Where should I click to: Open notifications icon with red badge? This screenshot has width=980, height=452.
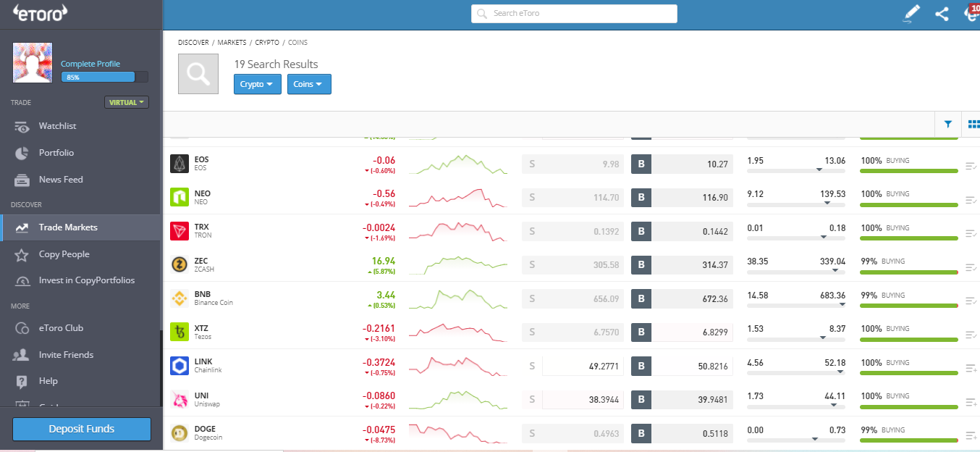pyautogui.click(x=972, y=13)
